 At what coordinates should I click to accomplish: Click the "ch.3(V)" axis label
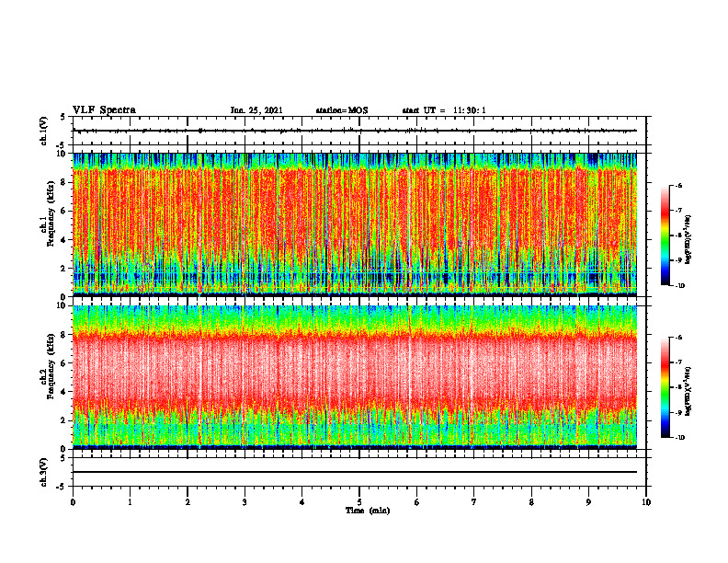click(44, 472)
